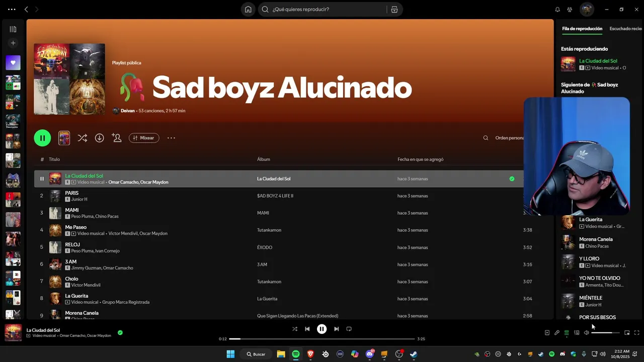Viewport: 644px width, 362px height.
Task: Switch to Escuchado recientemente tab
Action: coord(626,29)
